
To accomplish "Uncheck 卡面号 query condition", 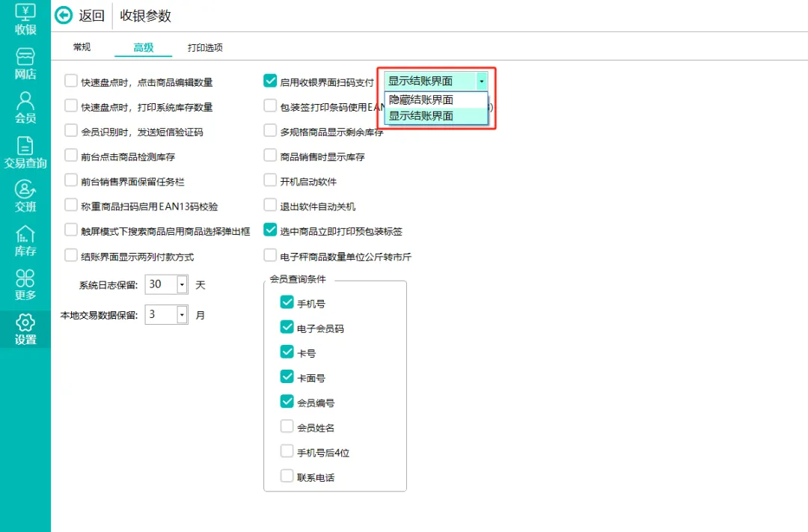I will coord(287,377).
